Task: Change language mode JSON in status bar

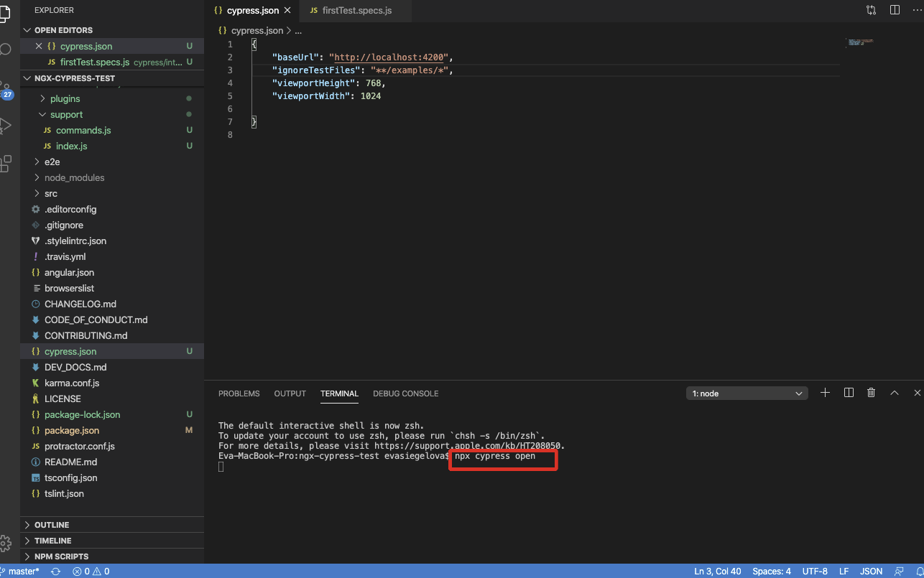Action: coord(871,572)
